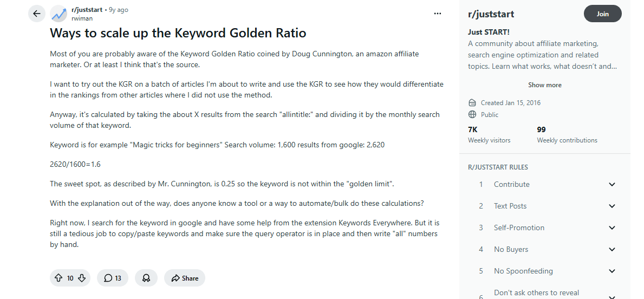Join the r/juststart community
This screenshot has height=299, width=644.
point(602,14)
